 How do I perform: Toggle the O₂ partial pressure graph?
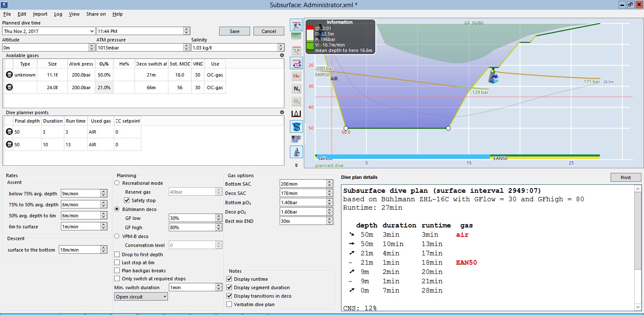tap(296, 101)
